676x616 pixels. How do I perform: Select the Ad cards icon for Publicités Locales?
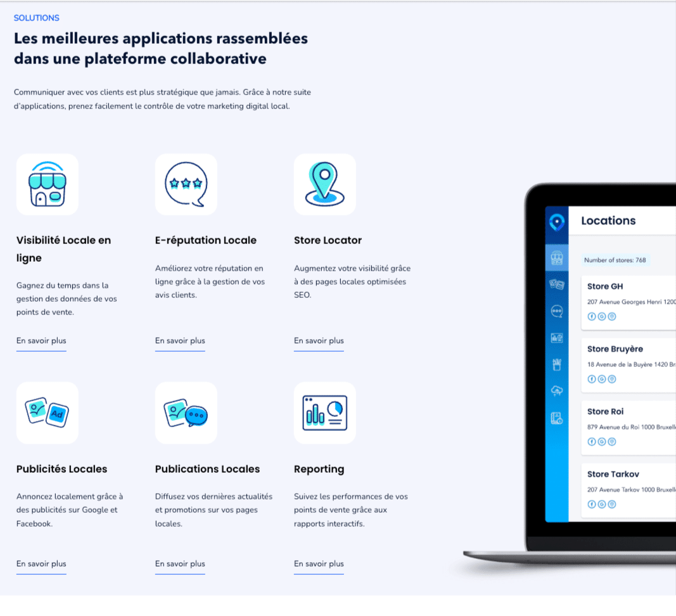click(47, 413)
